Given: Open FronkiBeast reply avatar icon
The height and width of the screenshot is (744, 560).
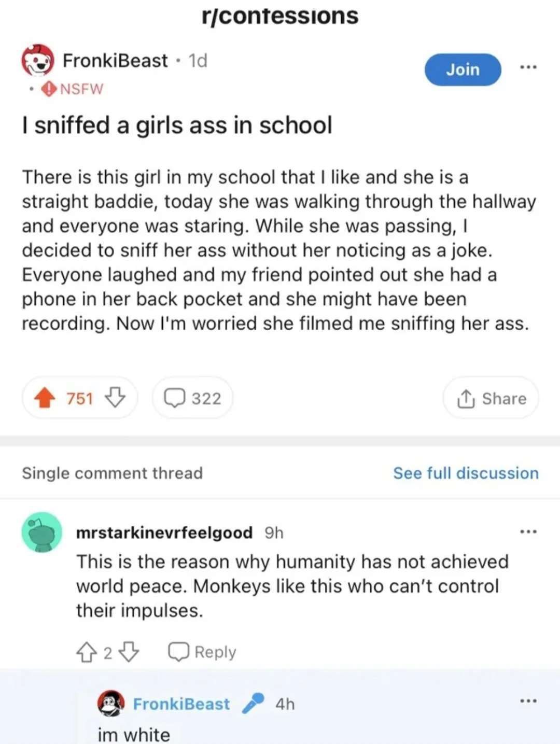Looking at the screenshot, I should point(111,704).
